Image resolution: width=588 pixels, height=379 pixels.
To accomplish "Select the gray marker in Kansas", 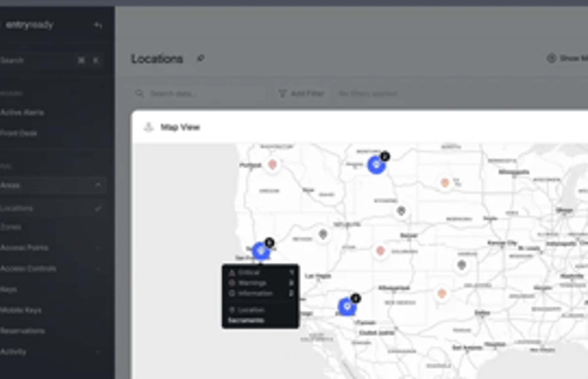I will point(462,265).
